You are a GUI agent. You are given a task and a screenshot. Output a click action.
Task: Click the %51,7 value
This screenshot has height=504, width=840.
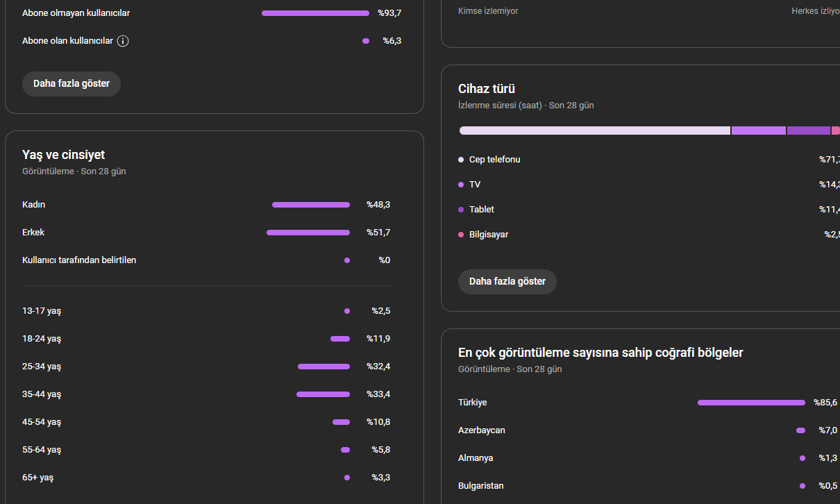[378, 233]
